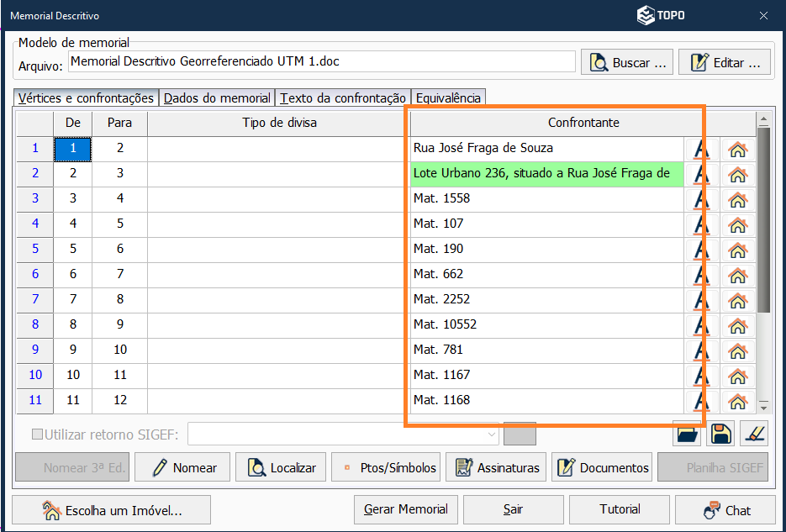Expand the SIGEF retorno dropdown list
The height and width of the screenshot is (532, 786).
[x=492, y=435]
